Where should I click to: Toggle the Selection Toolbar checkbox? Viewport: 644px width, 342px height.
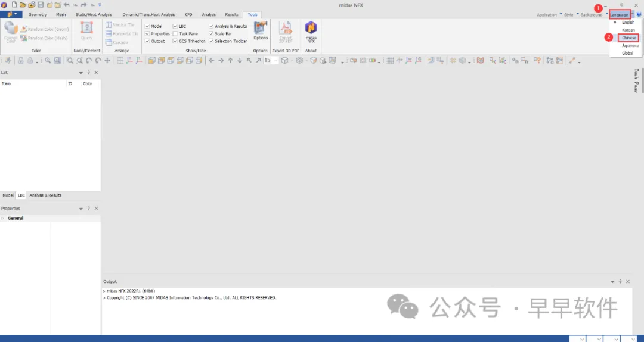pos(211,41)
